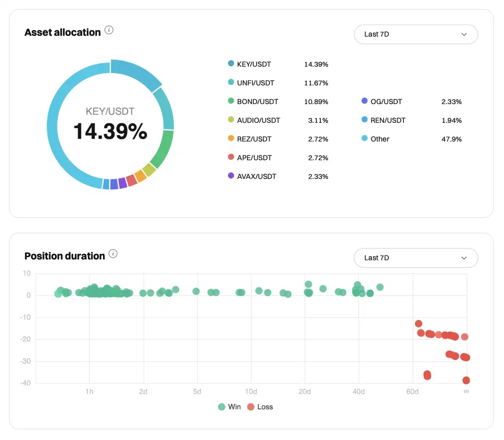Click the lowest red loss point at infinity

[466, 380]
